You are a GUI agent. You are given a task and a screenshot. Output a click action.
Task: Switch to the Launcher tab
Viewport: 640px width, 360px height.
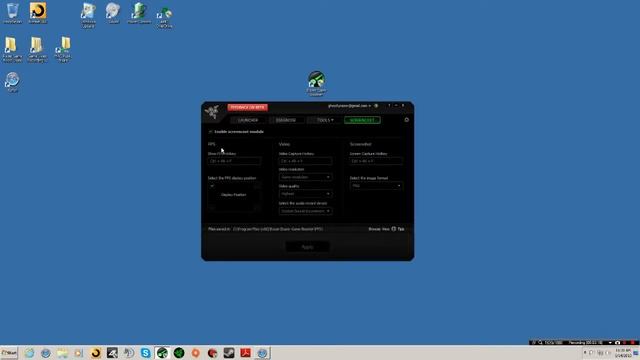click(x=248, y=120)
